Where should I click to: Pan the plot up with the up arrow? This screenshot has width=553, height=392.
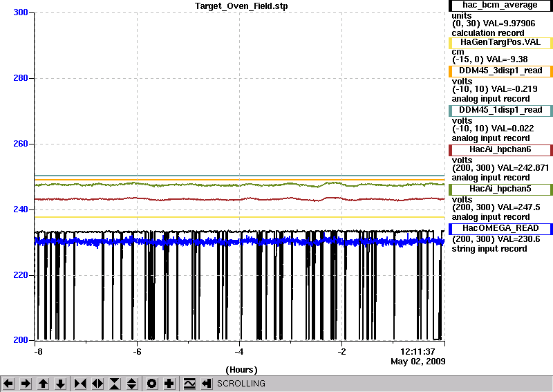[x=43, y=384]
